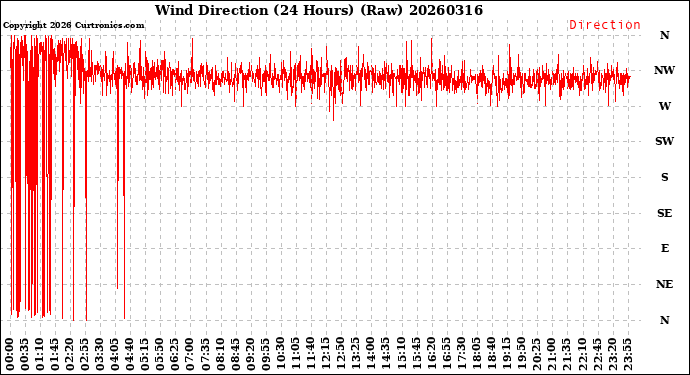Screen dimensions: 690x375
Task: Click the '00:35' time axis label
Action: tap(25, 354)
